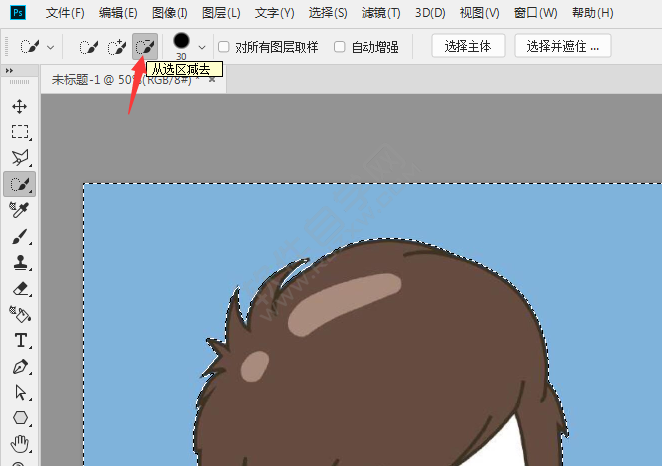Select the Quick Selection tool in toolbox
662x466 pixels.
[x=19, y=184]
